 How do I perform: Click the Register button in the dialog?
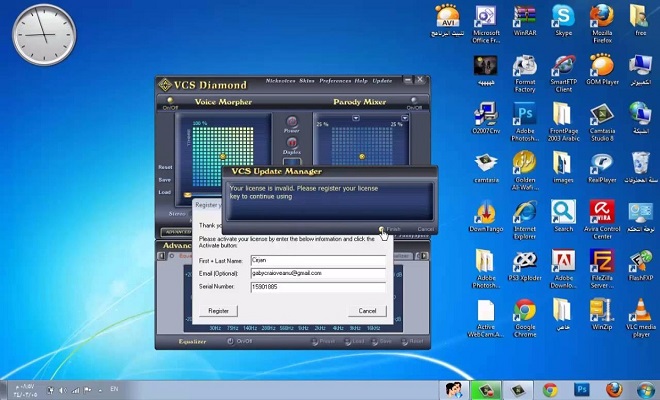click(218, 311)
